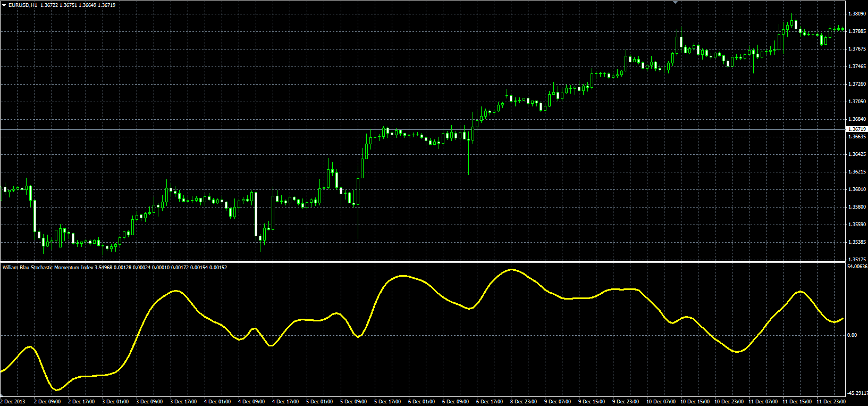Click the -45.29117 indicator scale value

pos(857,393)
